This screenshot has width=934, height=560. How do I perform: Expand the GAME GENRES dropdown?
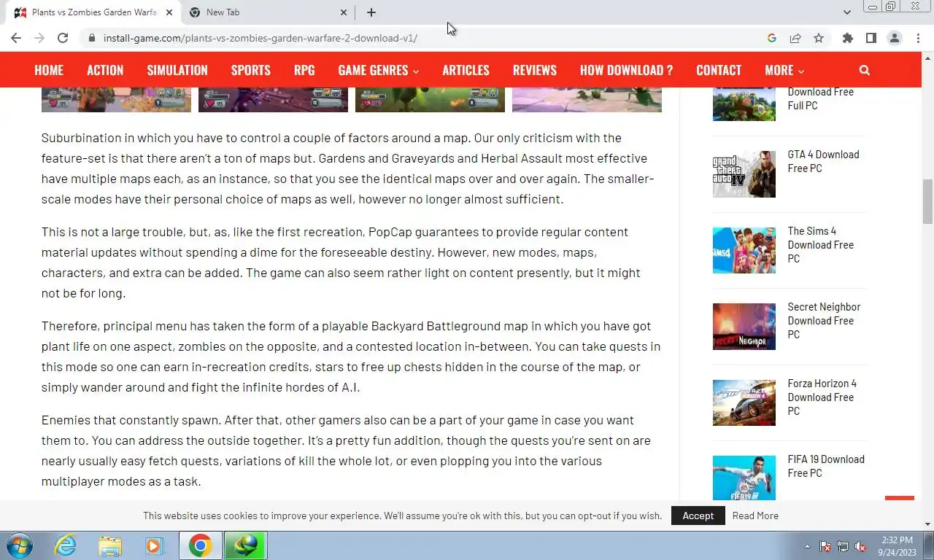(379, 70)
